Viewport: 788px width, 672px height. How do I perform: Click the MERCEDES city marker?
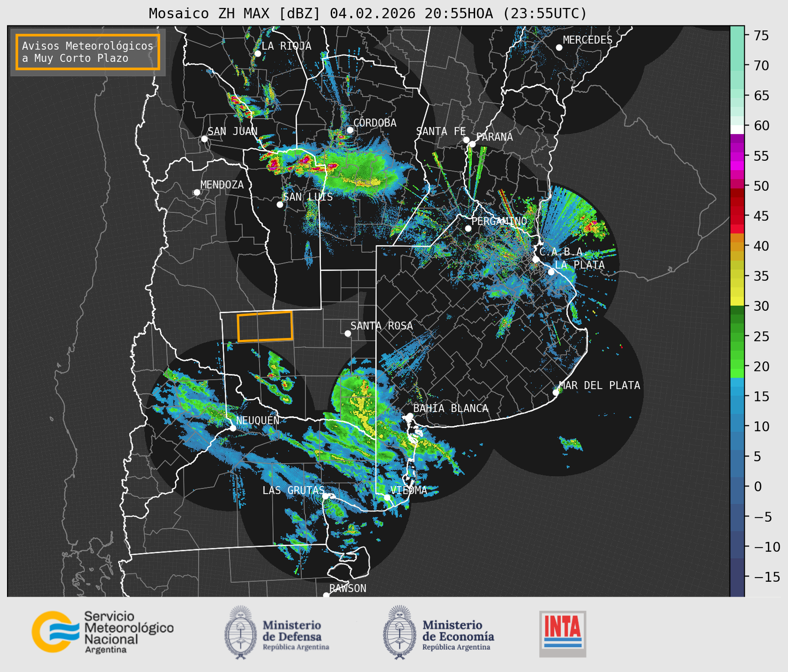pos(559,48)
